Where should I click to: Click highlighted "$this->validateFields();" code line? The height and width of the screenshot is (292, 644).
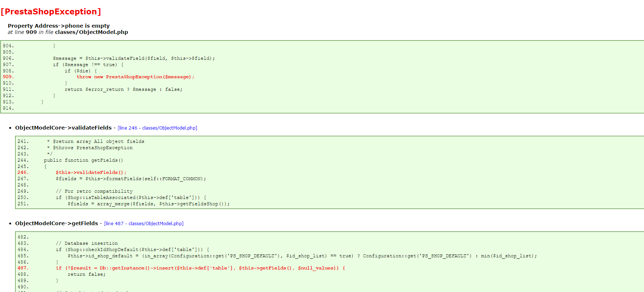pyautogui.click(x=91, y=172)
